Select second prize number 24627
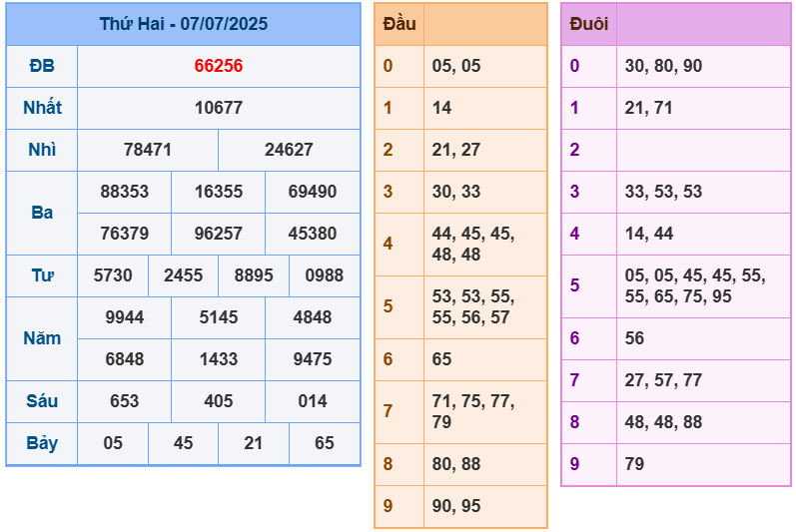Viewport: 796px width, 532px height. (x=289, y=150)
